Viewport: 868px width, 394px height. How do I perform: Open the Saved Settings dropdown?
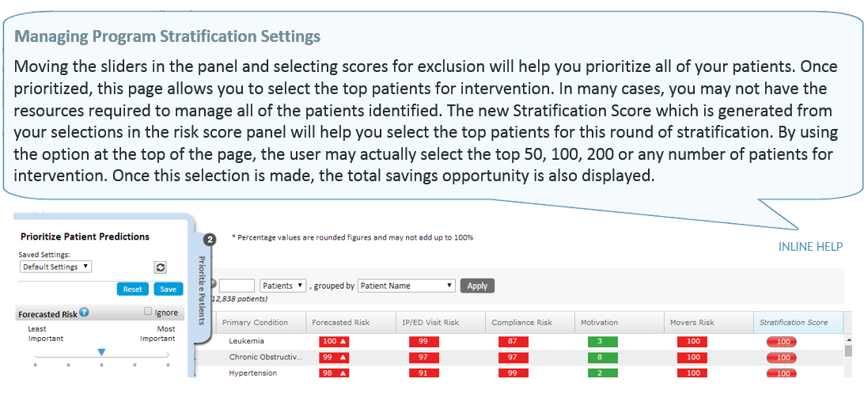55,267
